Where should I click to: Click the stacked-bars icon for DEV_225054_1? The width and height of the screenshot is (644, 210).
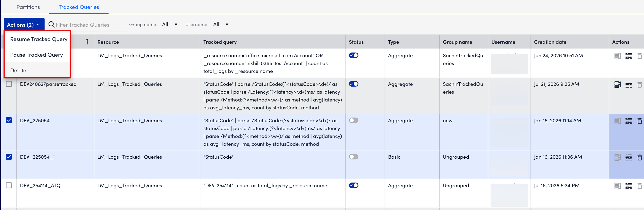tap(618, 157)
